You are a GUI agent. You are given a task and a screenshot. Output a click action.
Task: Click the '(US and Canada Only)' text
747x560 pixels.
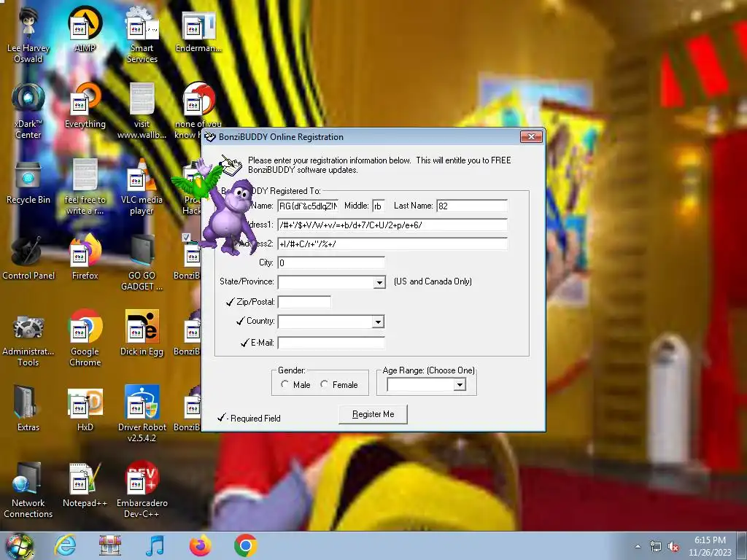pyautogui.click(x=433, y=281)
